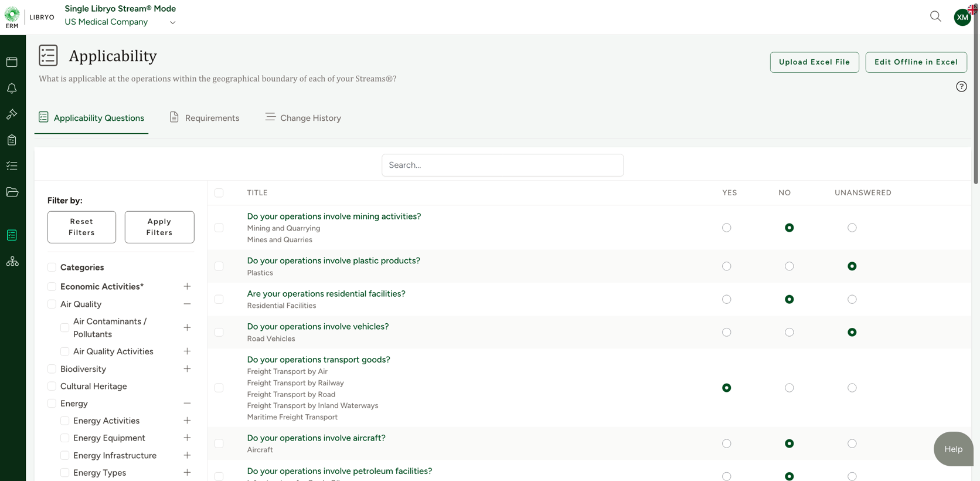Click the Upload Excel File button

point(814,62)
